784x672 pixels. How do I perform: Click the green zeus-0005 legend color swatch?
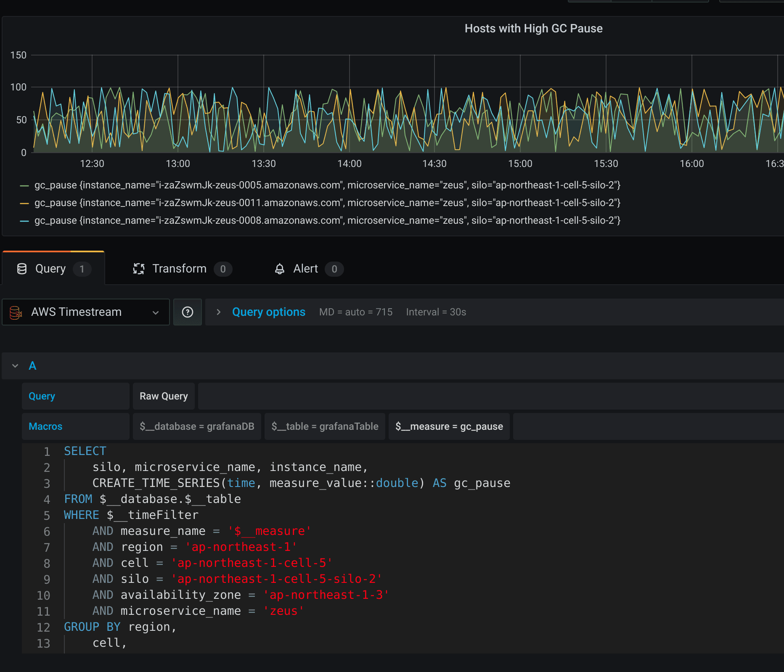[24, 185]
